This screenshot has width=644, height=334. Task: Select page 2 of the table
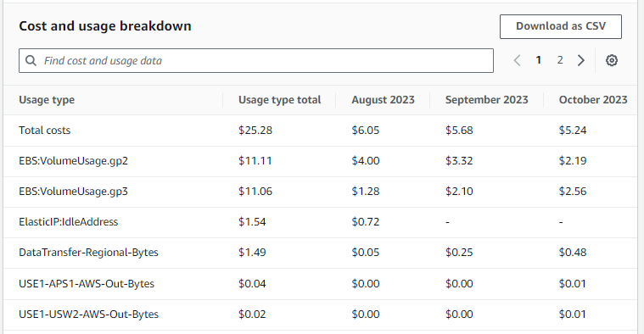click(560, 60)
